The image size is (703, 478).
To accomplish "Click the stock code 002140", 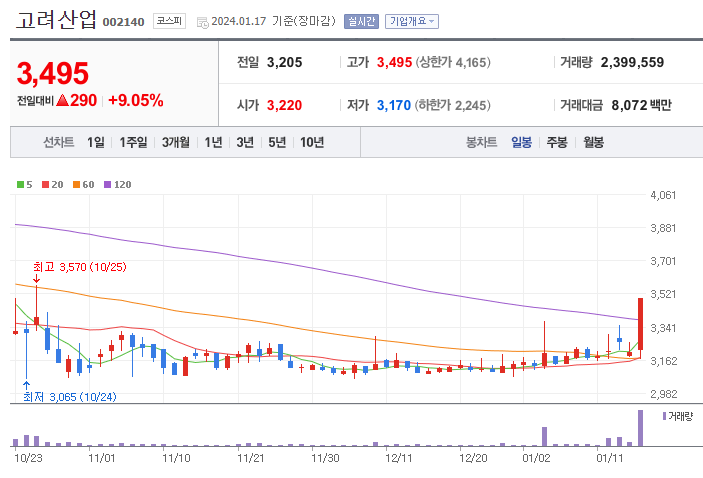I will click(x=123, y=22).
